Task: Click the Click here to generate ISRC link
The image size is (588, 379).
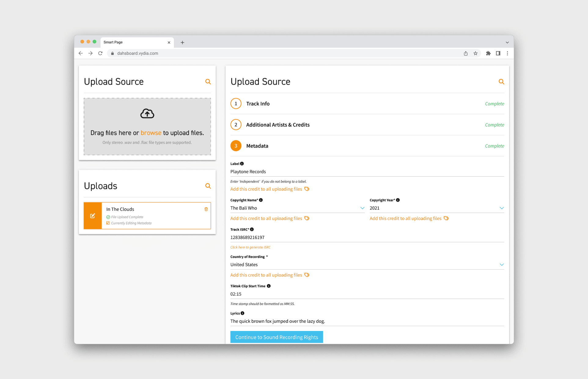Action: [x=250, y=247]
